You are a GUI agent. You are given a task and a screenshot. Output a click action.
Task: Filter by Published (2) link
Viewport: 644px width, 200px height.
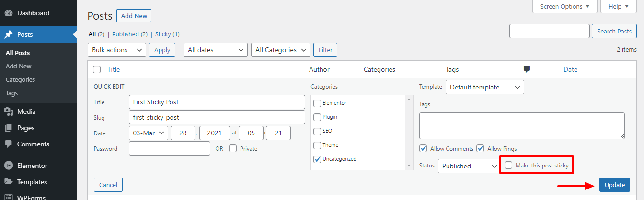click(x=129, y=34)
